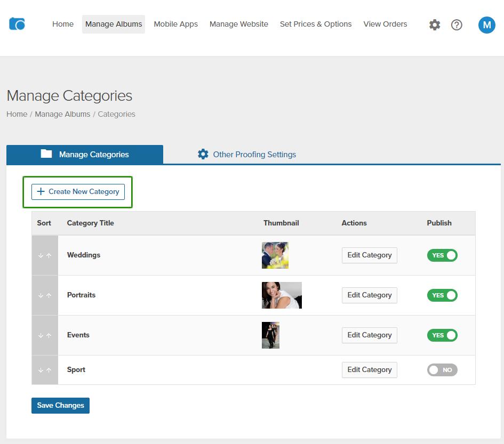The image size is (504, 444).
Task: Follow the Manage Albums breadcrumb link
Action: tap(62, 114)
